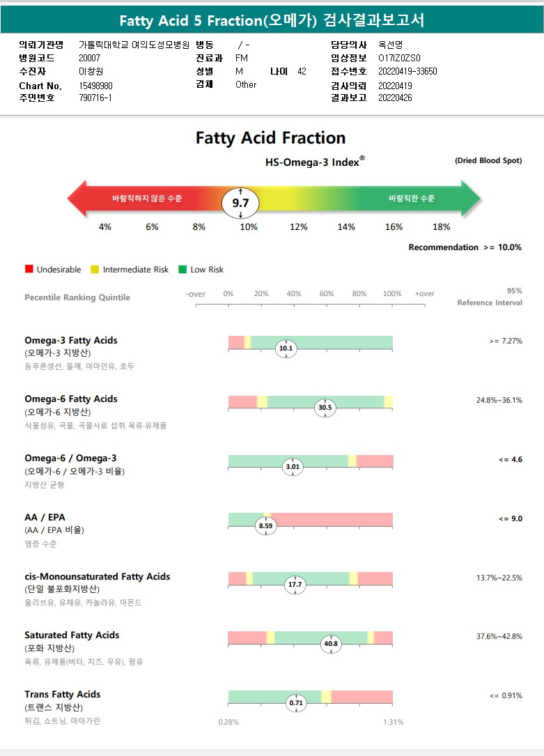
Task: Click the report title header banner
Action: point(272,21)
